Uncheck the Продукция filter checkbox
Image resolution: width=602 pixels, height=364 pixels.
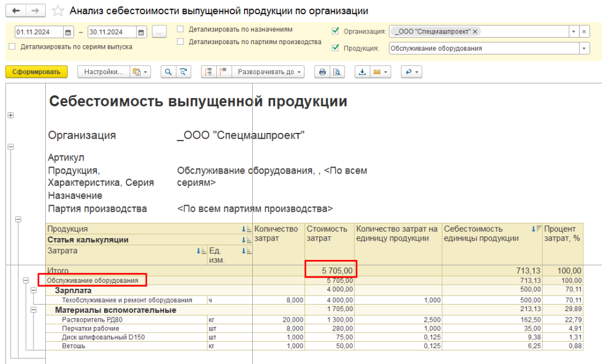click(335, 48)
